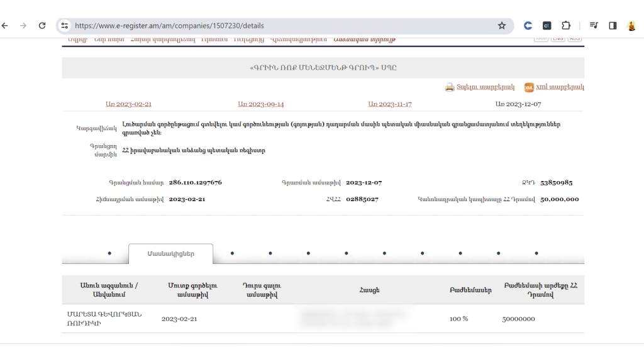Click the last dot tab on the right
Viewport: 644px width, 362px height.
[x=536, y=253]
